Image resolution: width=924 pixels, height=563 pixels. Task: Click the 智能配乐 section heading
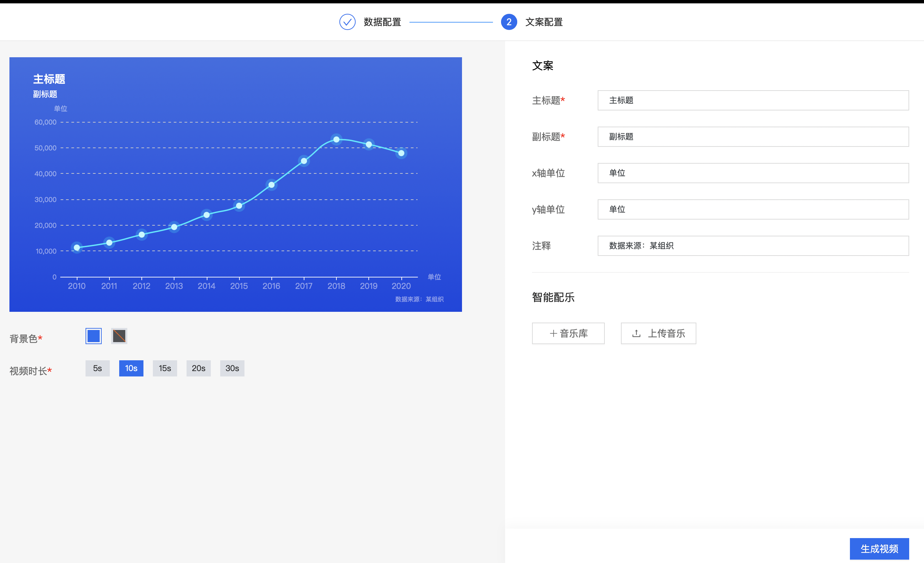(553, 297)
